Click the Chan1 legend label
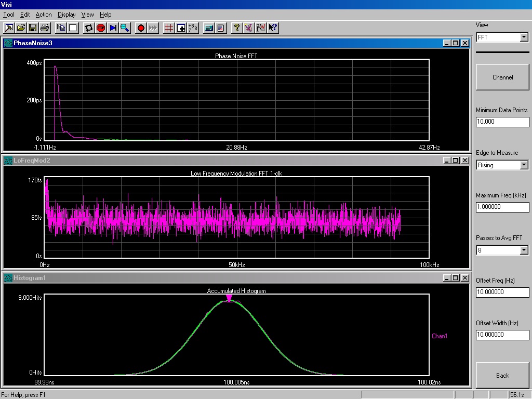The width and height of the screenshot is (532, 399). [440, 336]
